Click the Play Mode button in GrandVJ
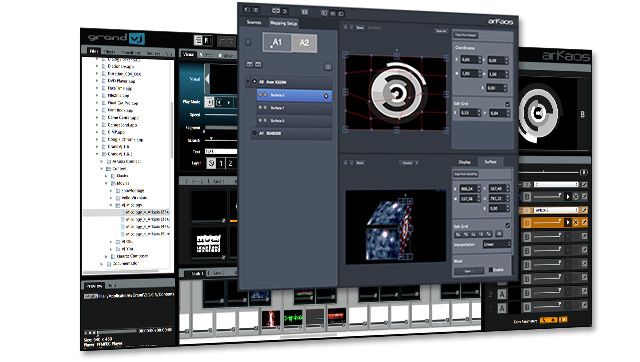This screenshot has width=640, height=362. coord(209,102)
